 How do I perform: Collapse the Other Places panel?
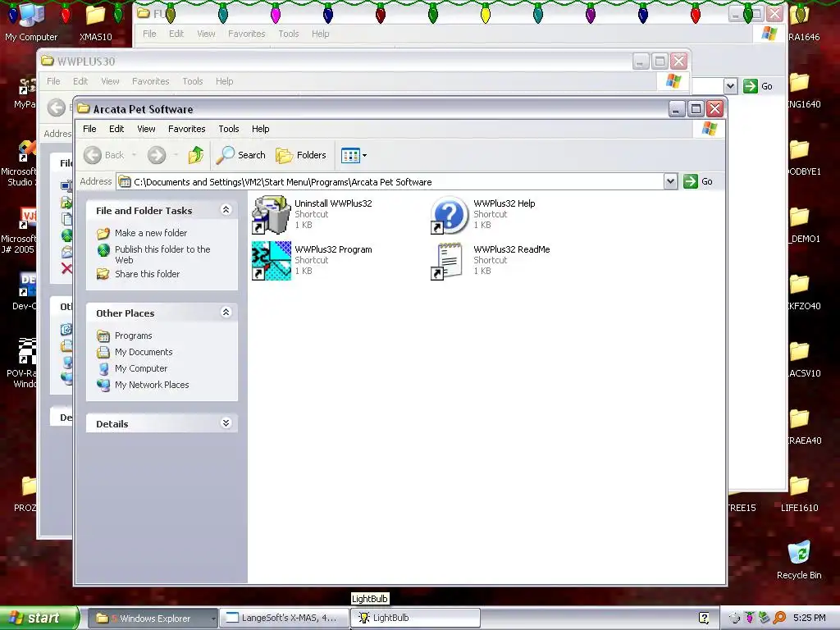click(x=226, y=312)
